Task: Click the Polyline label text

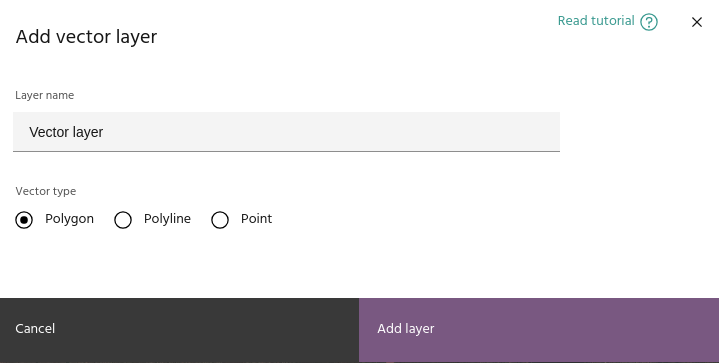Action: 167,219
